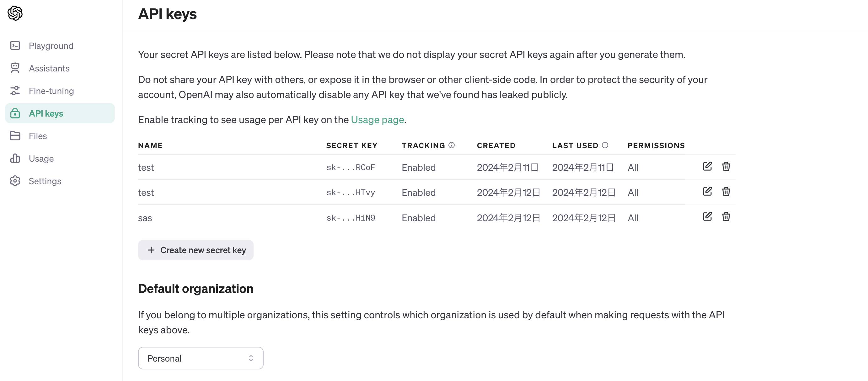Open Settings from the sidebar

pos(45,181)
